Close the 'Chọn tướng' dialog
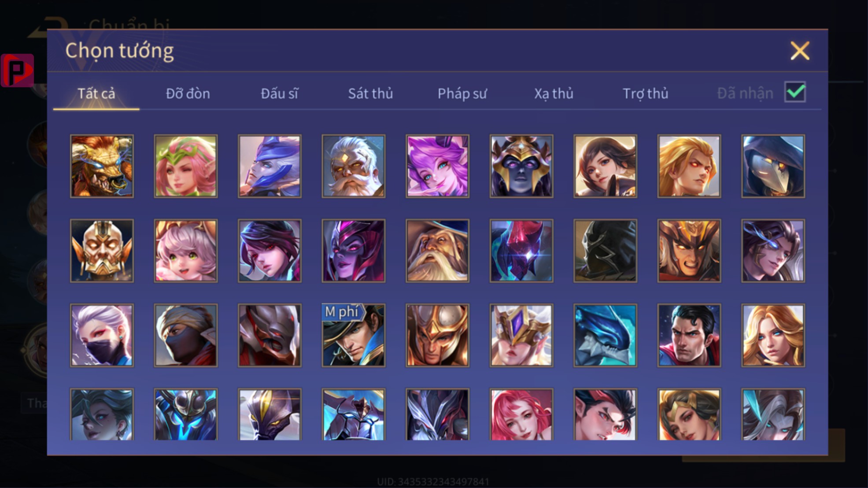 click(800, 51)
